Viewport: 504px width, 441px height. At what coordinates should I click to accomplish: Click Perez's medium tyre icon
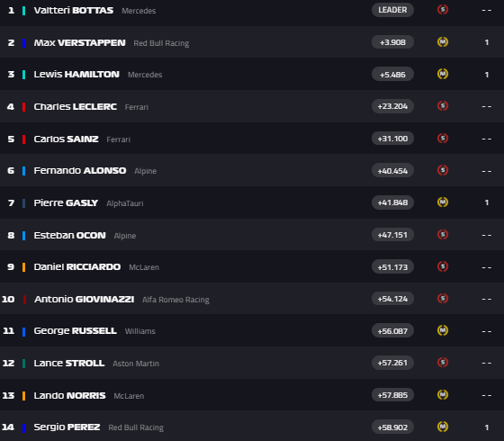click(x=443, y=427)
